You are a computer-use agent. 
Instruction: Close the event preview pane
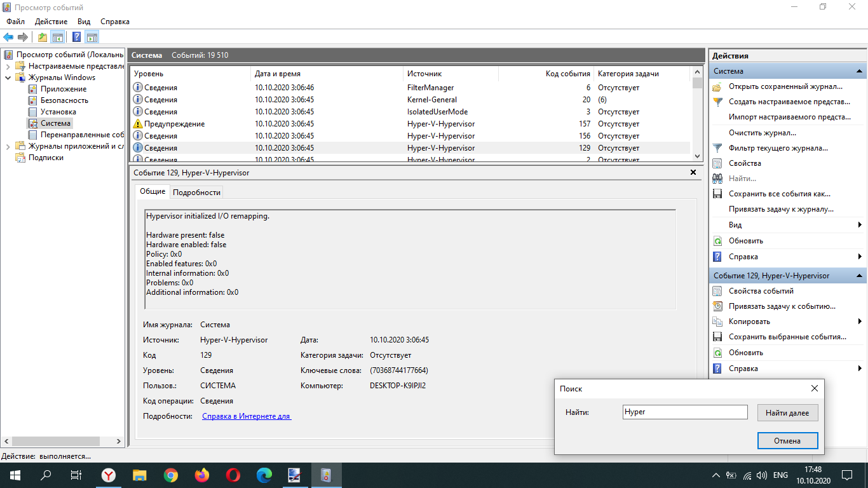click(x=693, y=172)
